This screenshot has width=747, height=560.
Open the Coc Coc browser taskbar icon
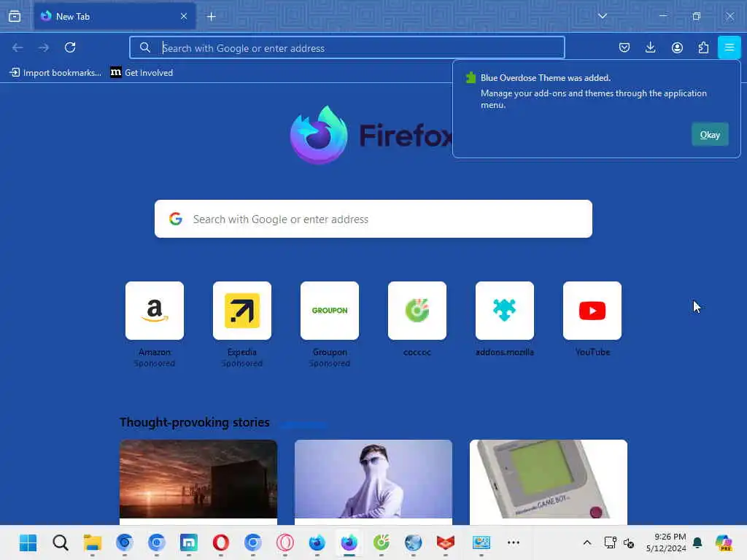tap(381, 542)
